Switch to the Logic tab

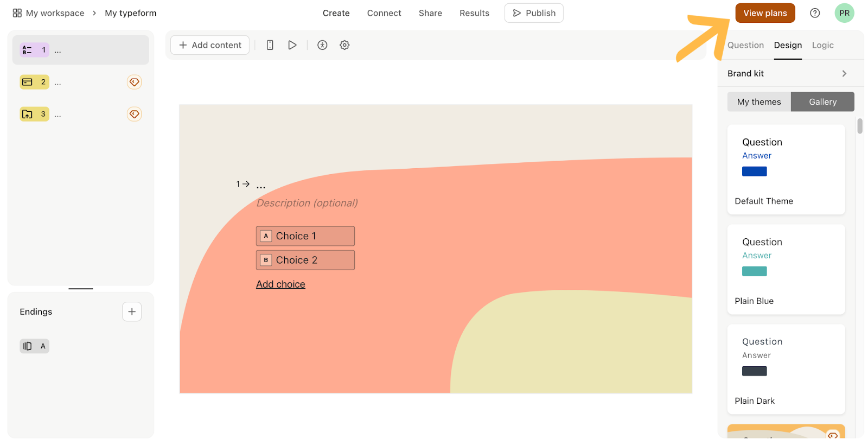(x=822, y=45)
